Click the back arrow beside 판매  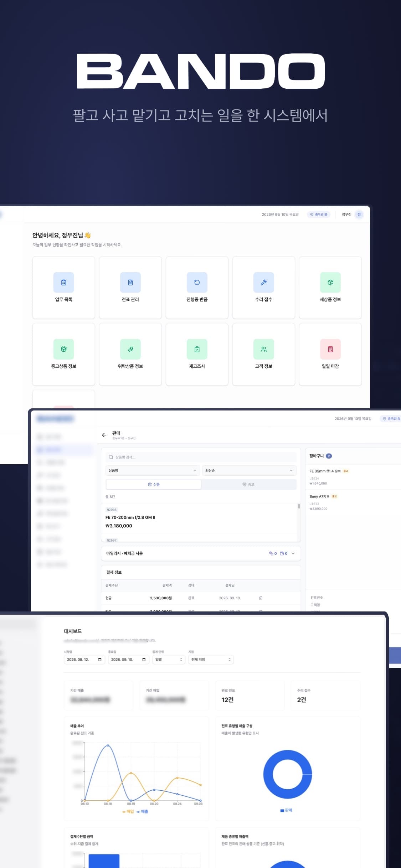[104, 435]
